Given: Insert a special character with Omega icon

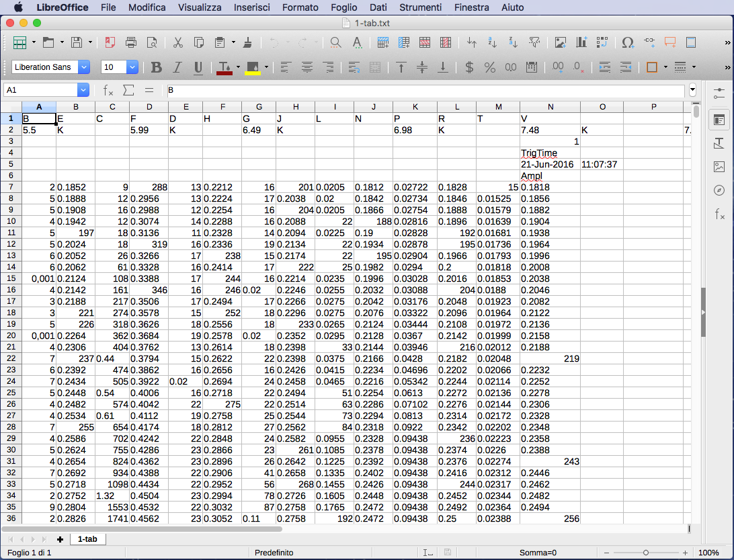Looking at the screenshot, I should (627, 42).
